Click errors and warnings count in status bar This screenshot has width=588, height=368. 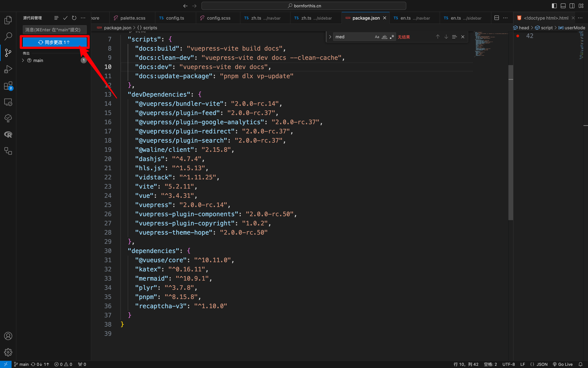point(63,364)
